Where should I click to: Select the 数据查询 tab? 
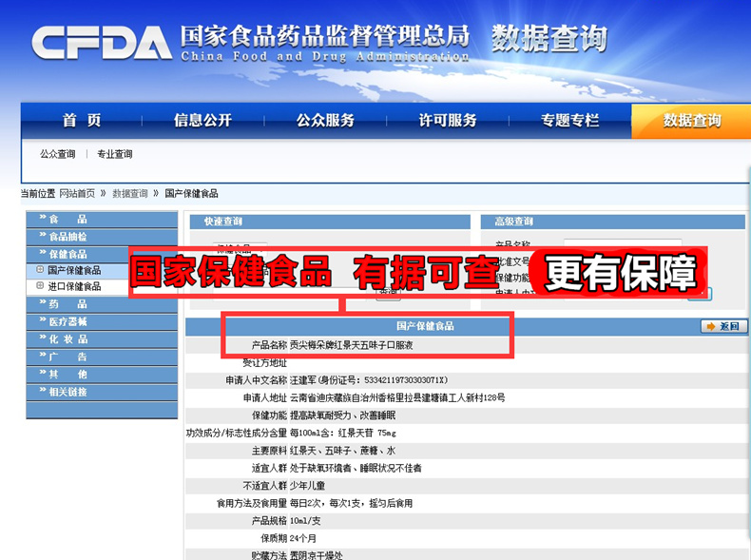point(691,121)
